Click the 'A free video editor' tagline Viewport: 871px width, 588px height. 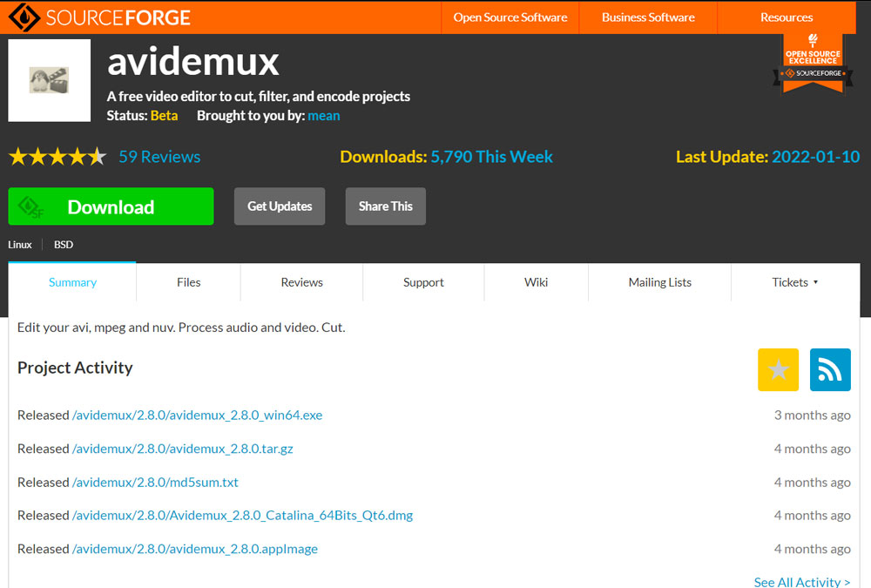point(259,96)
